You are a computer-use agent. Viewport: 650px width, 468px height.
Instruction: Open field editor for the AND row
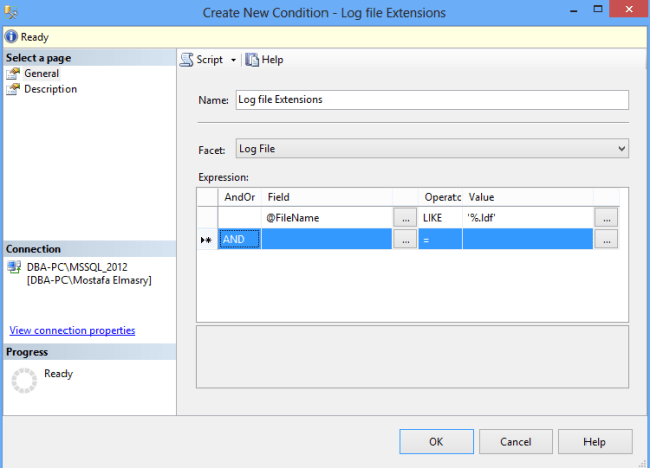405,240
